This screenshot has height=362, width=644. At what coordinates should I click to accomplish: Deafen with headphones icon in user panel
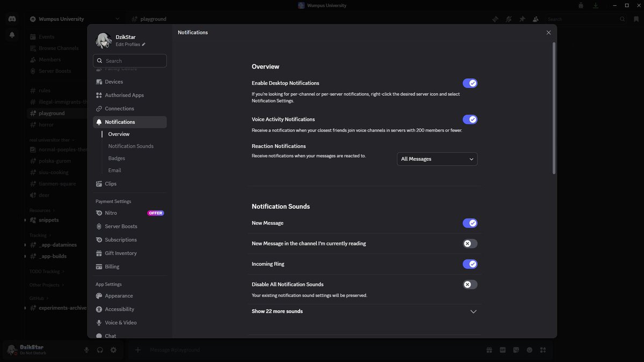click(x=100, y=350)
